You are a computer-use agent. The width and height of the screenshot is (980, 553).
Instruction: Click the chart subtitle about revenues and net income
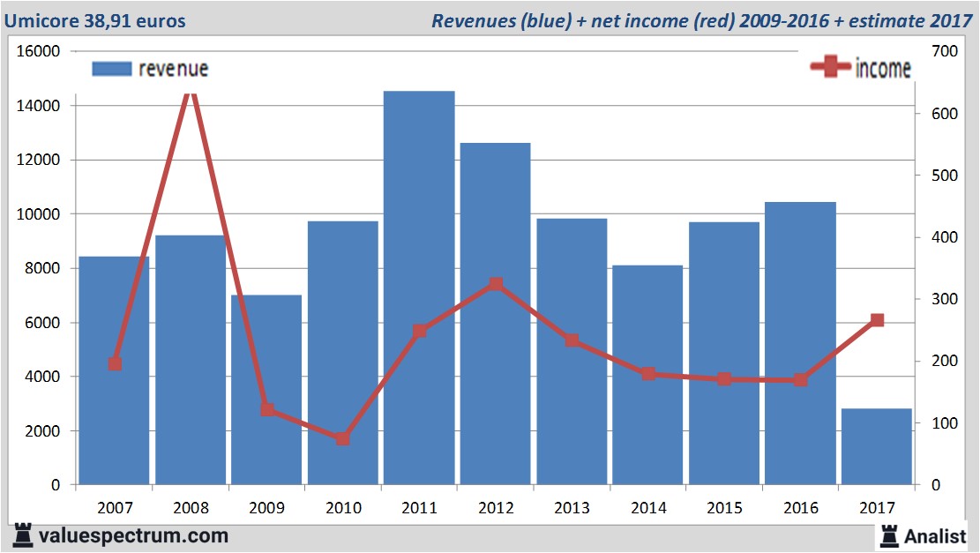702,20
